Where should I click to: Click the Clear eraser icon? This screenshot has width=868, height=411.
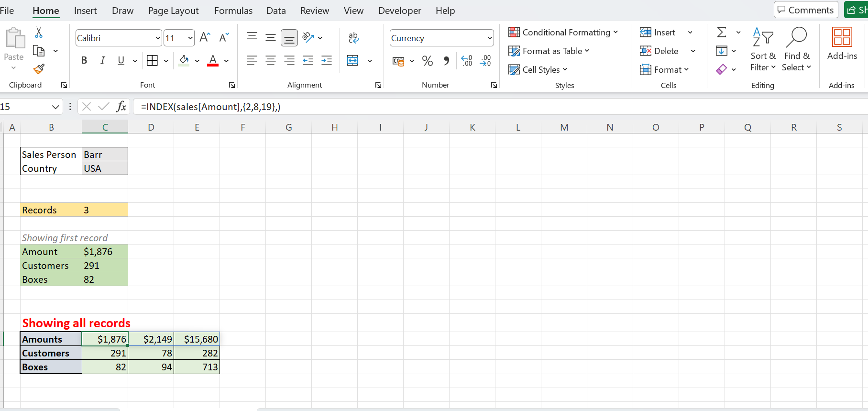point(722,69)
